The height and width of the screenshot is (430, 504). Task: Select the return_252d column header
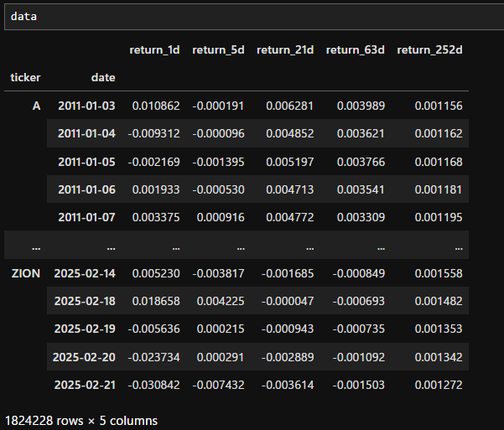pyautogui.click(x=429, y=49)
